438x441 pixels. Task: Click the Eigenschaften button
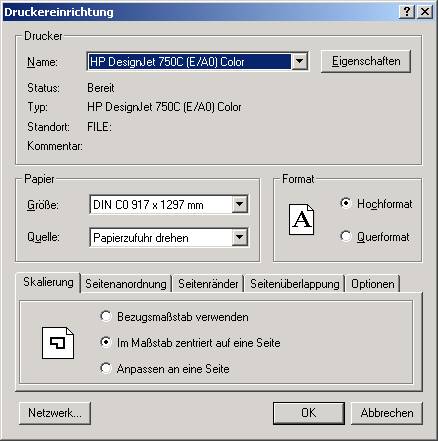366,61
